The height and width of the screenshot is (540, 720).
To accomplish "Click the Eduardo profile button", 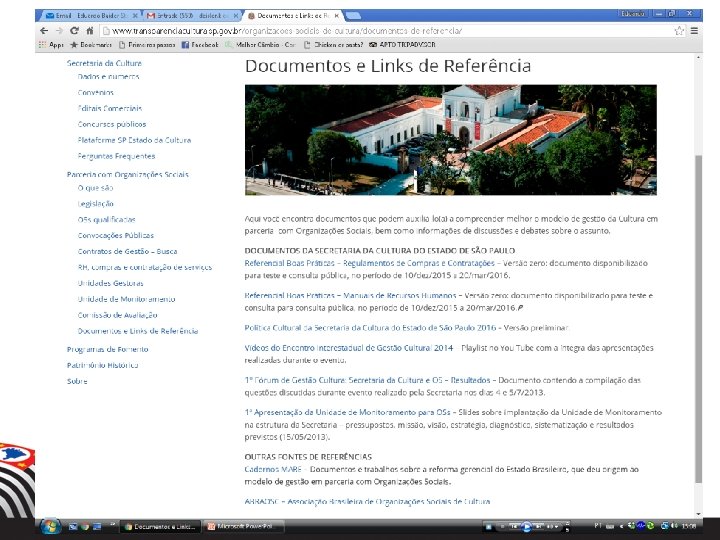I will (x=633, y=14).
